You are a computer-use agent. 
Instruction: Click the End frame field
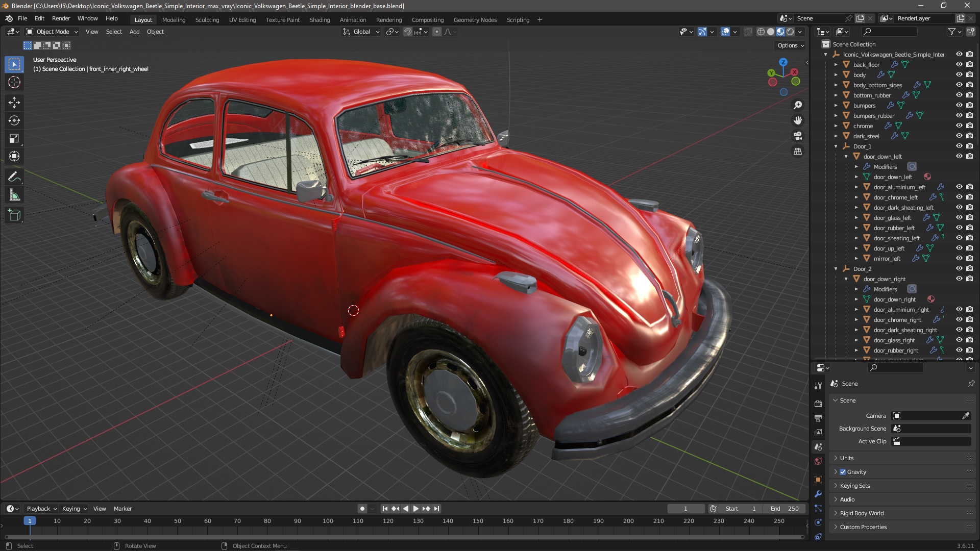point(785,509)
